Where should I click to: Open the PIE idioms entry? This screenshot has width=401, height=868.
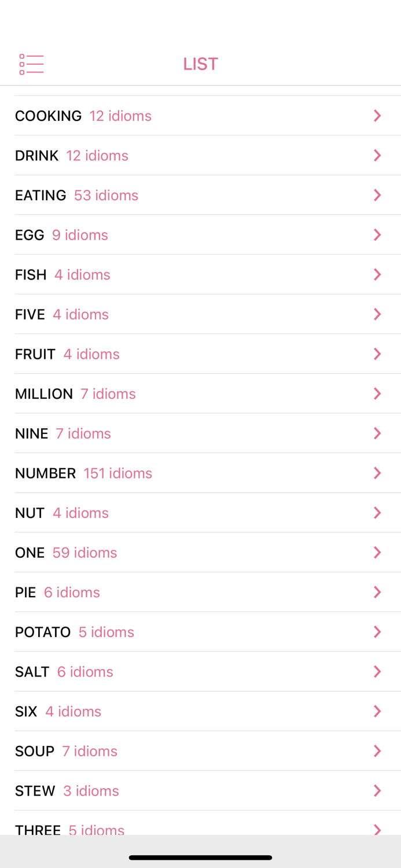click(200, 592)
